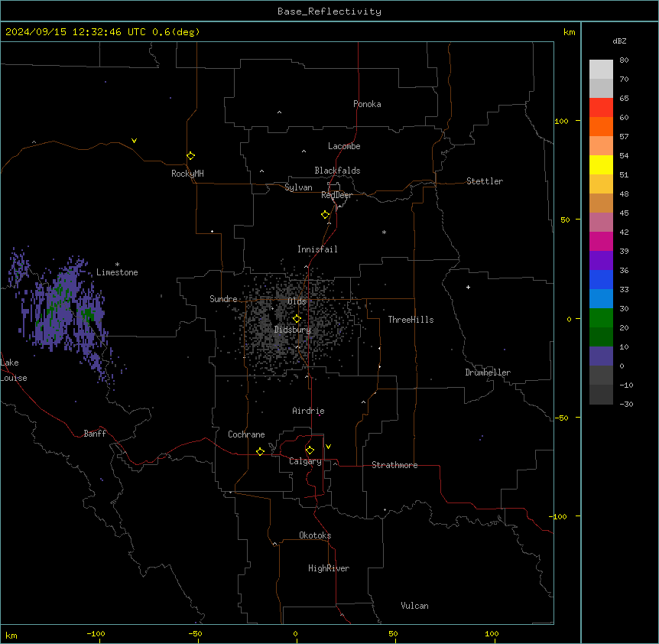Select the Calgary city label
The height and width of the screenshot is (644, 659).
point(305,461)
